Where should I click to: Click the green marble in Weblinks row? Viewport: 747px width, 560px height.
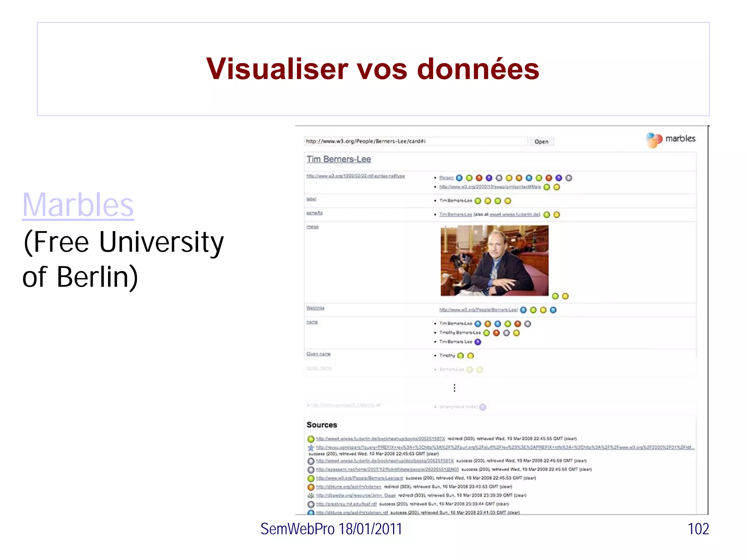coord(533,310)
